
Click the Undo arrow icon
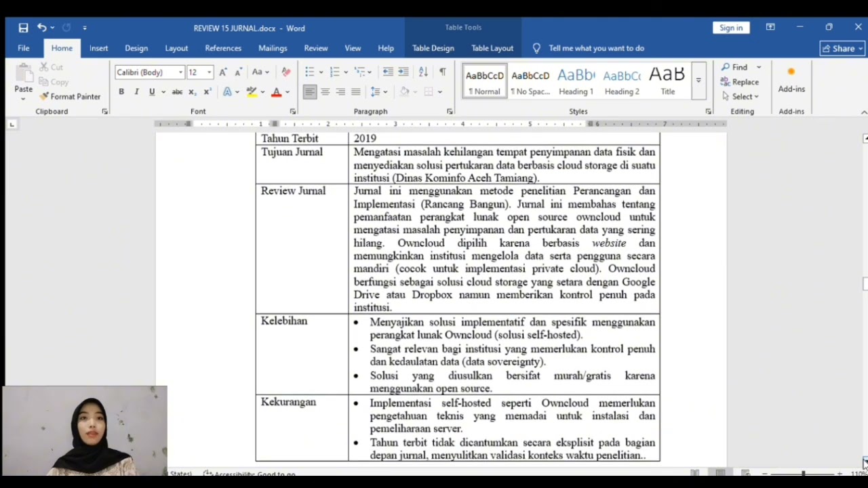coord(42,28)
